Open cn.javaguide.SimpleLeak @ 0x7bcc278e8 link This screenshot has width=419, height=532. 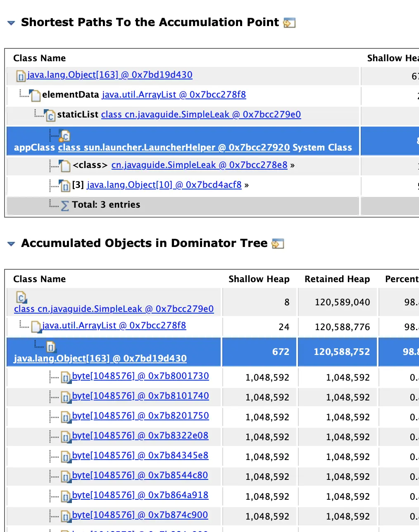[199, 165]
